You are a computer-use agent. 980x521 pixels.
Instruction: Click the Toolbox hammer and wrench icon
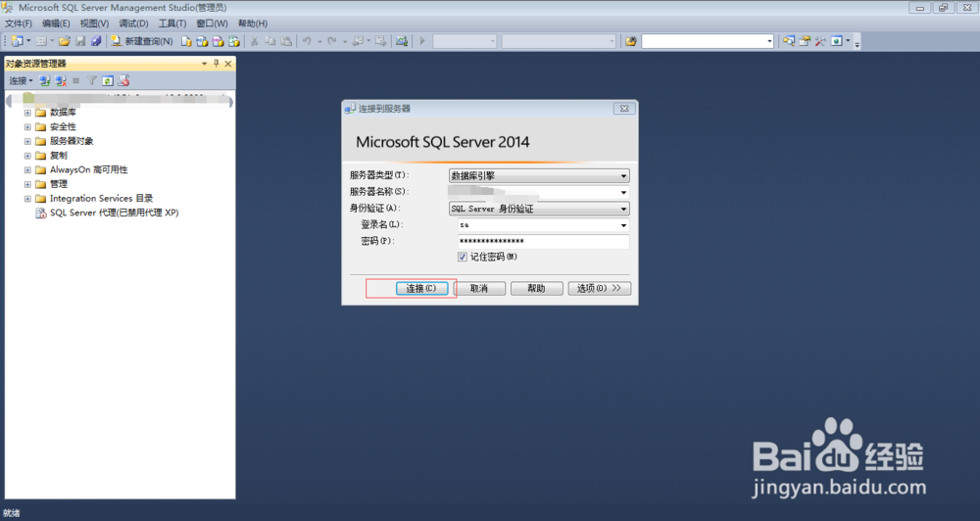point(820,41)
